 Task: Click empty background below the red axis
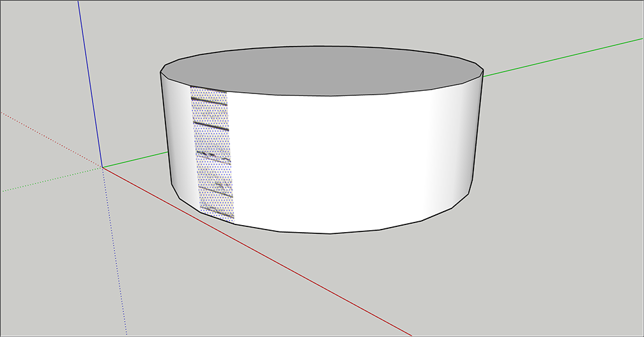coord(192,288)
